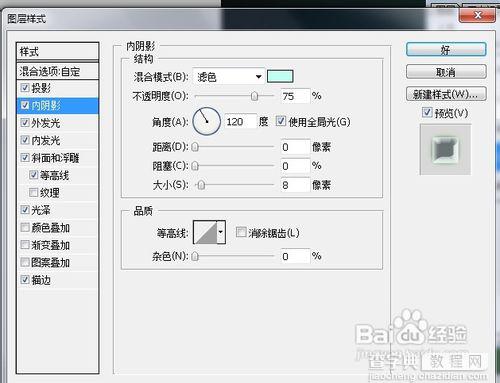Viewport: 500px width, 383px height.
Task: Toggle the 等高线 contour sub-option checkbox
Action: [33, 175]
